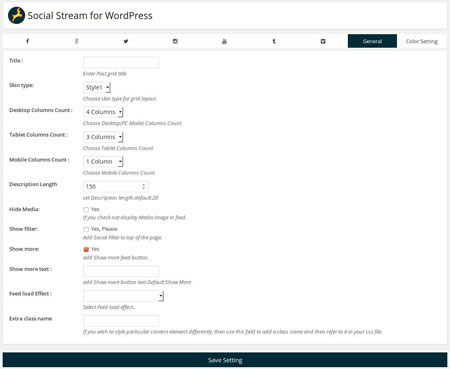450x369 pixels.
Task: Open the square icon tab beside General
Action: [323, 41]
